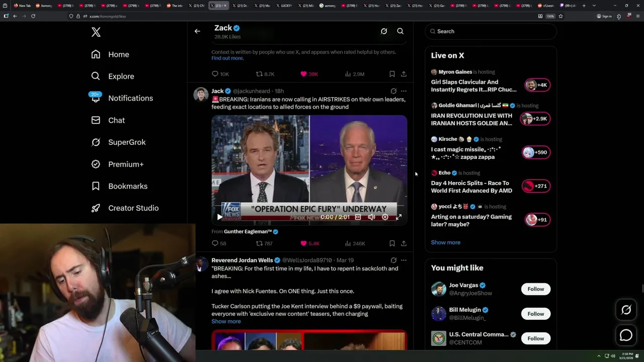Join Myron Gaines live with +4K
Image resolution: width=644 pixels, height=362 pixels.
537,85
